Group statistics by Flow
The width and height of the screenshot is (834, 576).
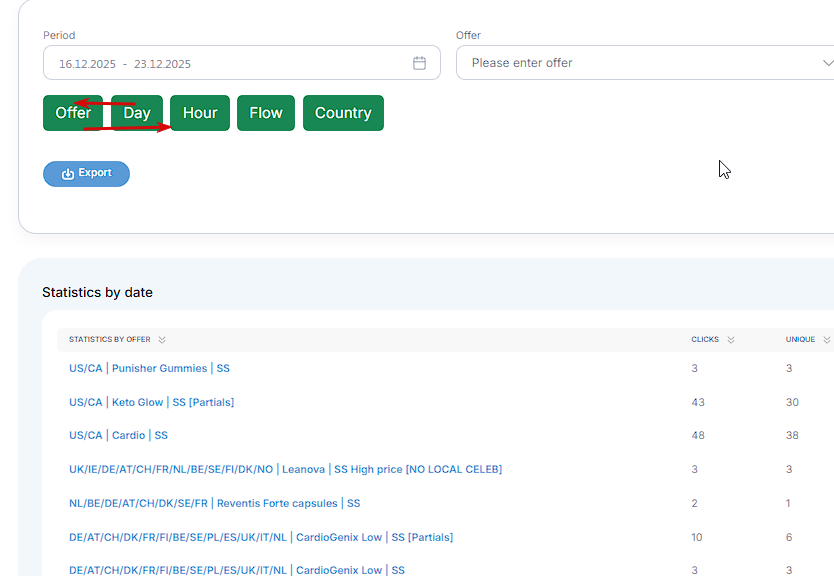pyautogui.click(x=266, y=113)
